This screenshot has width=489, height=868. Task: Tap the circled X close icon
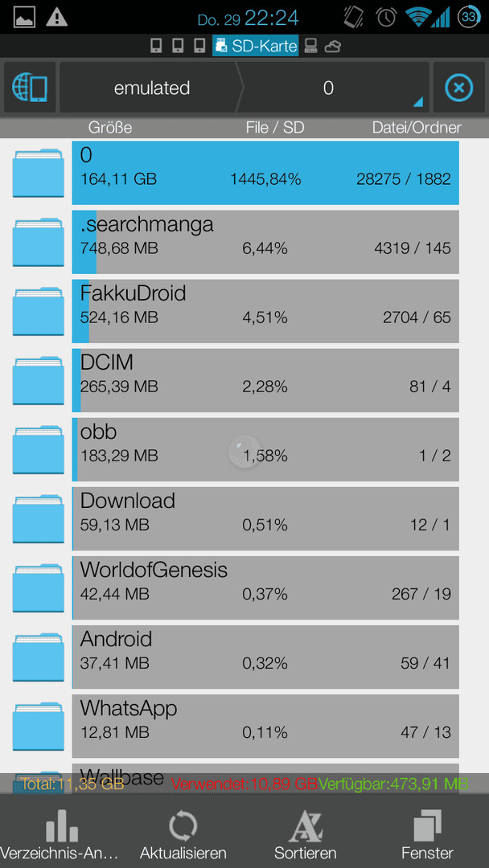(x=459, y=88)
